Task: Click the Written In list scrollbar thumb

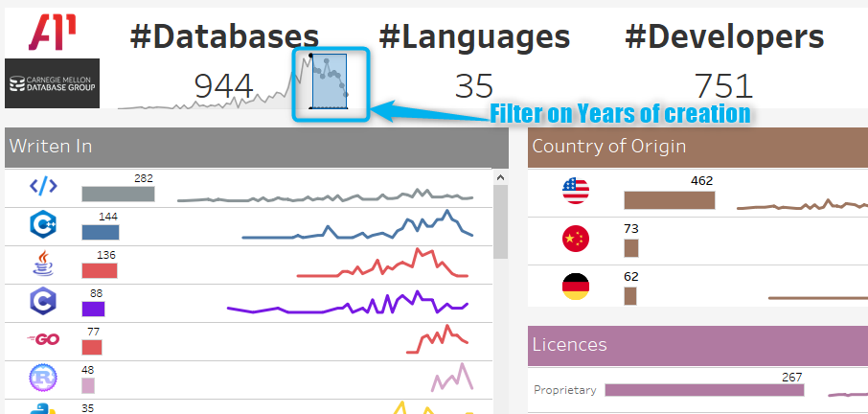Action: pyautogui.click(x=500, y=221)
